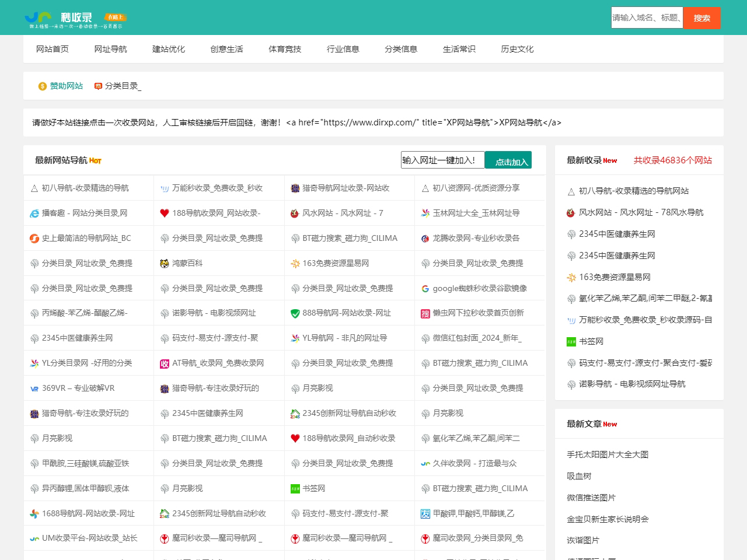Open the 建站优化 navigation tab

[x=169, y=49]
